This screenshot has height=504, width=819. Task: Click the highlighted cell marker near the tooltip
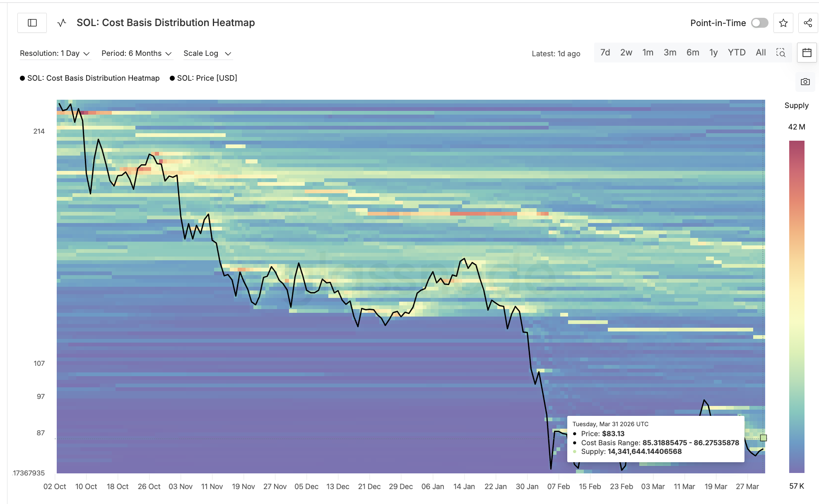[763, 437]
